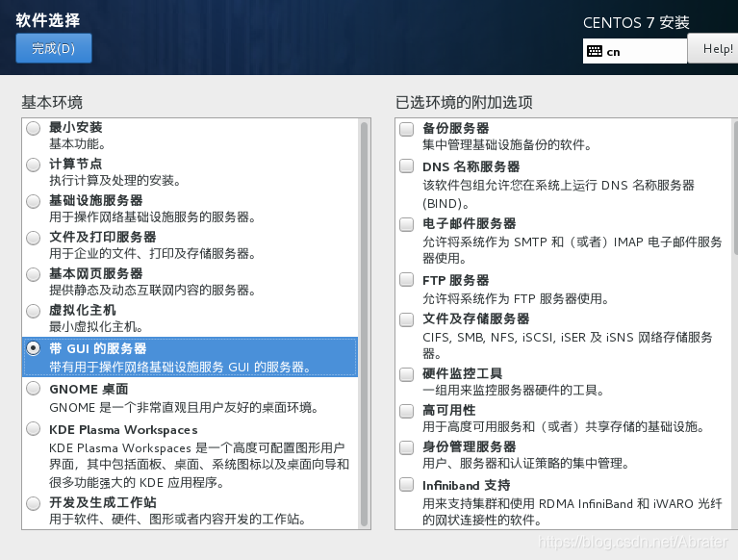Select 基础设施服务器 radio button
The width and height of the screenshot is (738, 560).
click(x=34, y=201)
